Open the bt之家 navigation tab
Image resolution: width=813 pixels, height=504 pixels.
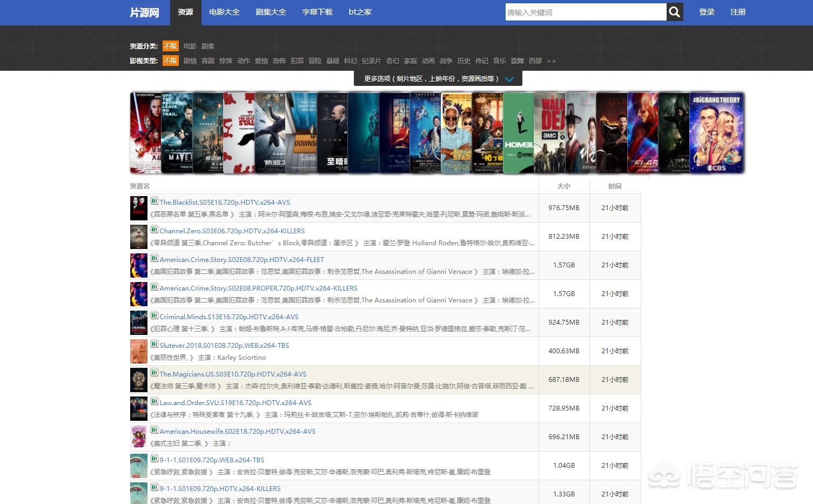360,12
